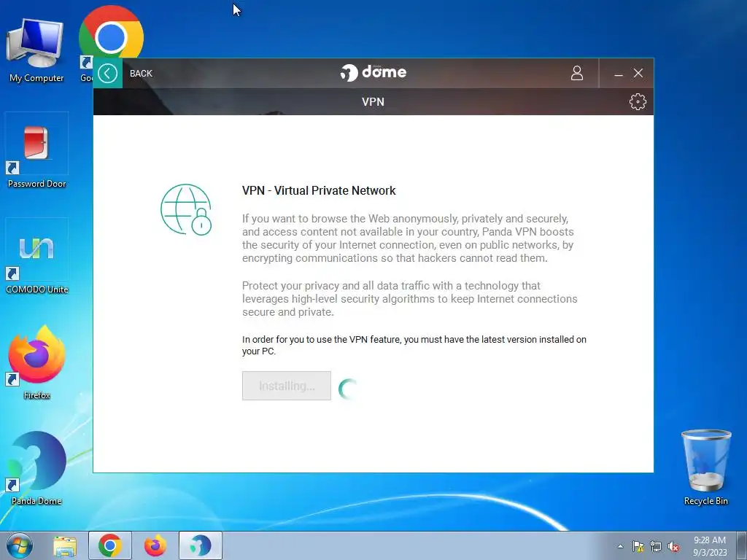Click the VPN title in header bar
747x560 pixels.
point(373,101)
